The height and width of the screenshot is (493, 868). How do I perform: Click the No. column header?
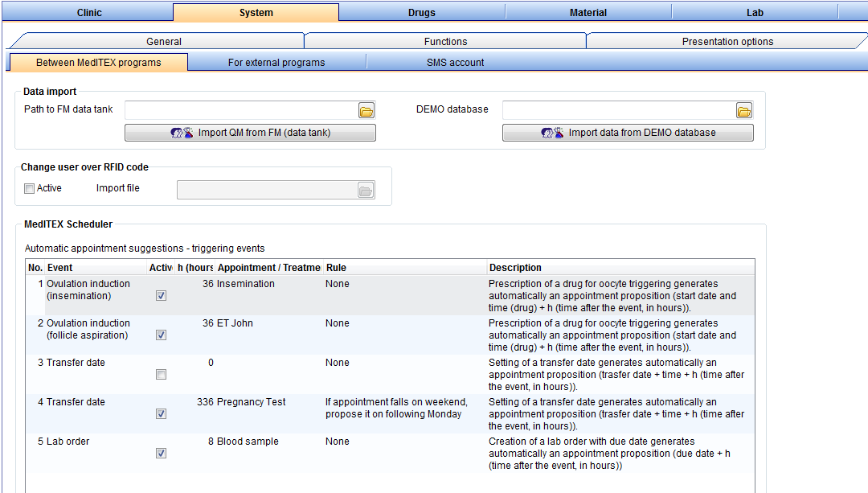tap(35, 268)
